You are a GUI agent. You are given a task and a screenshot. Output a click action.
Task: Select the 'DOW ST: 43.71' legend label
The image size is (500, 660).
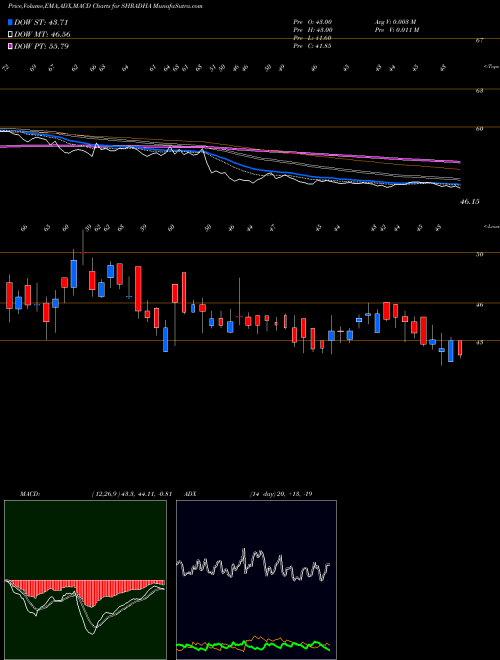pos(41,23)
